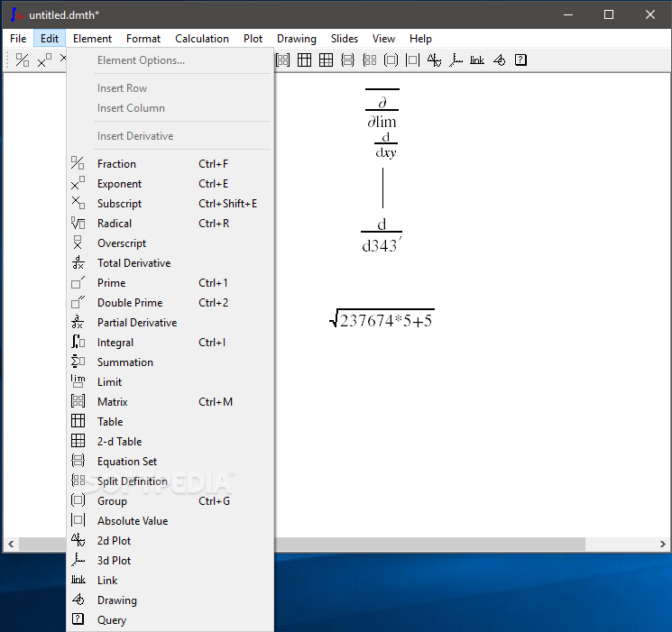Close the open Edit menu
This screenshot has width=672, height=632.
50,39
